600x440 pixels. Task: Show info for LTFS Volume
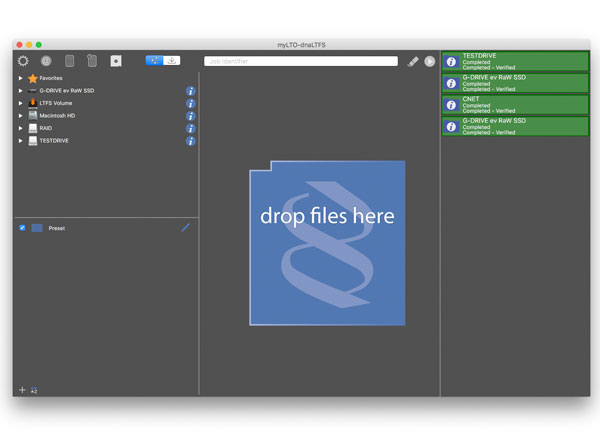coord(191,104)
